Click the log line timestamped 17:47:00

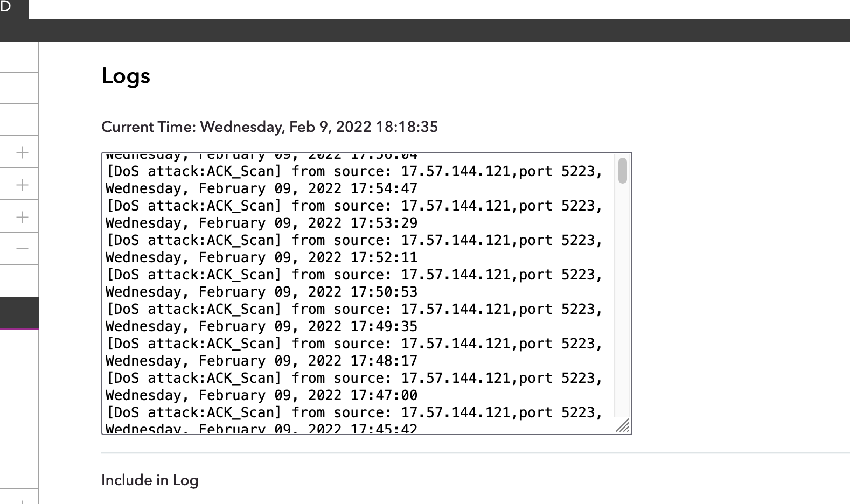pos(261,396)
